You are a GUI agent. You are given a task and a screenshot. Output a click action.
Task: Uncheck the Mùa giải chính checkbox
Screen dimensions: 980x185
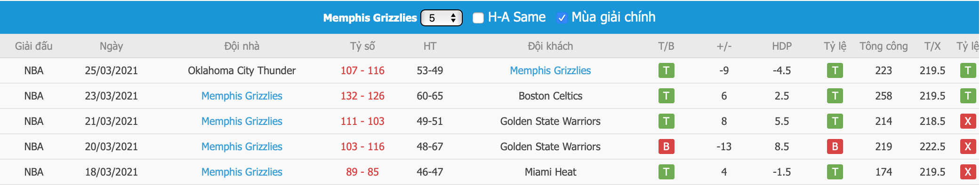[562, 18]
